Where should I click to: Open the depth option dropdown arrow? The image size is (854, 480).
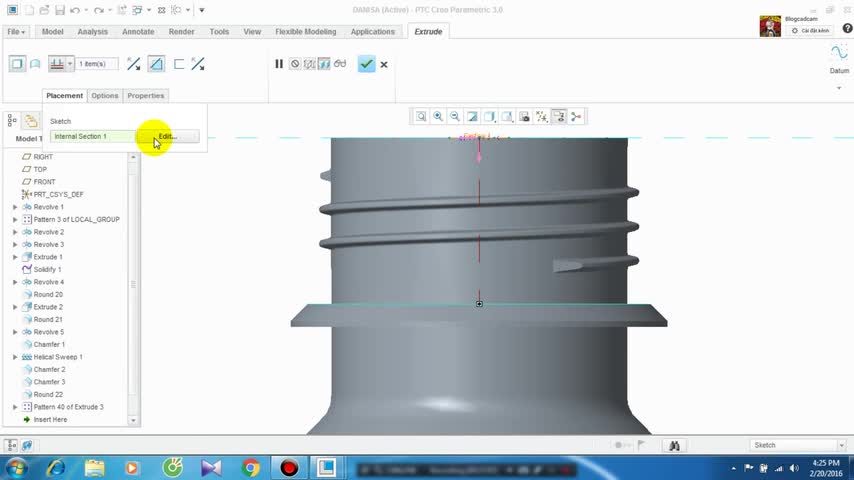70,64
